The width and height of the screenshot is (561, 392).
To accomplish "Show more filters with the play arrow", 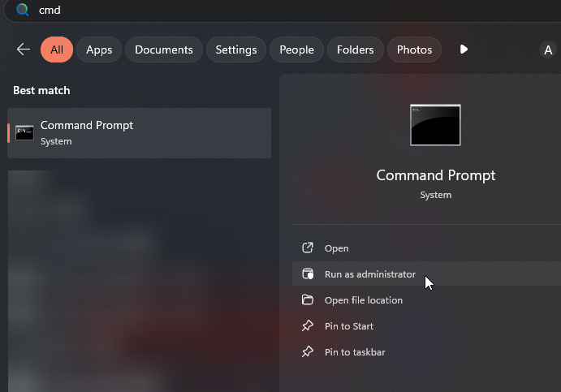I will 464,50.
